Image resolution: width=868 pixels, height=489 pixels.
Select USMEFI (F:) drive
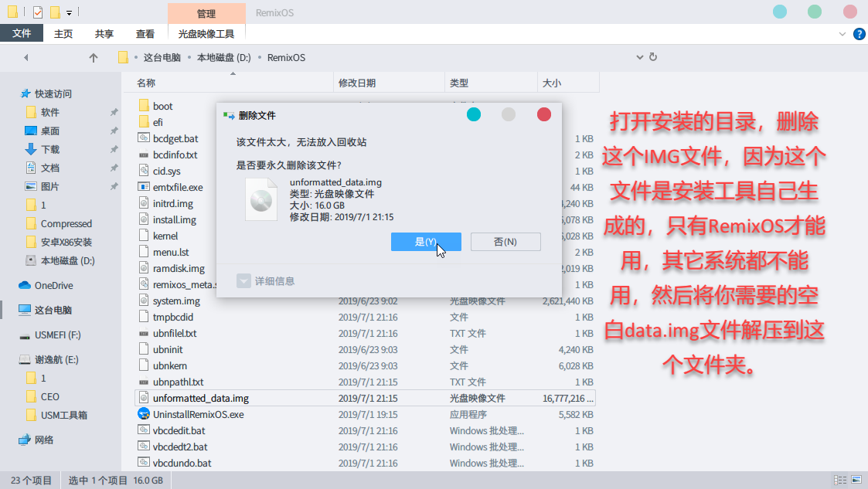[57, 335]
